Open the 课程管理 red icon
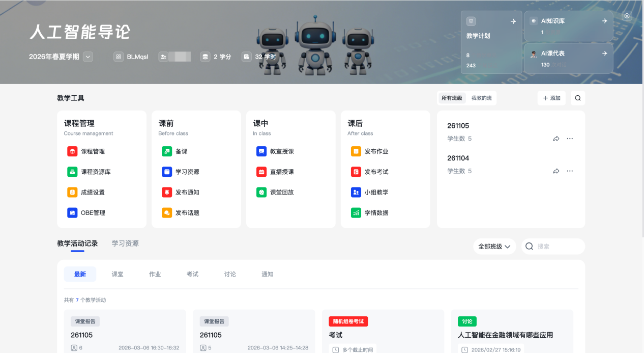Viewport: 644px width, 353px height. click(72, 151)
